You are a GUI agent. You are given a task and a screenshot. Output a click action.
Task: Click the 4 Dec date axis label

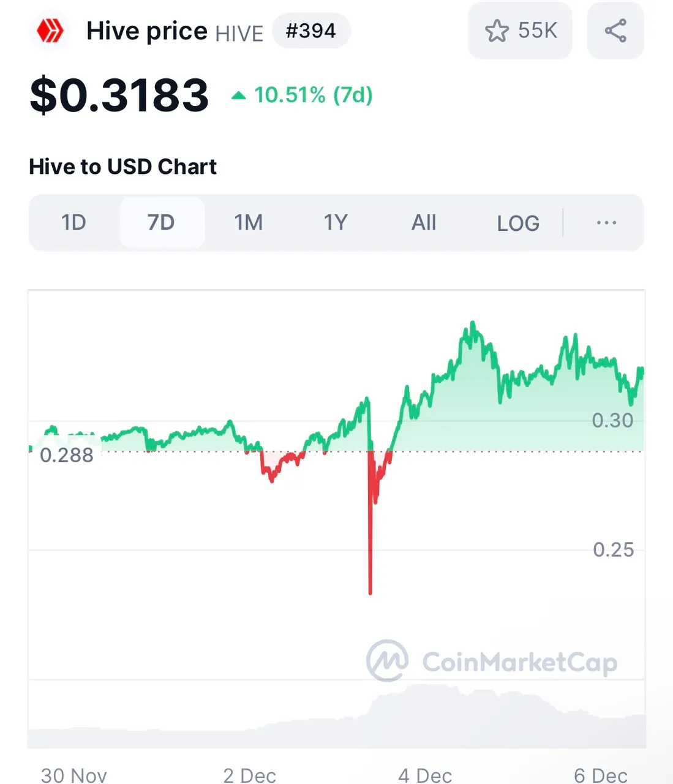(425, 775)
